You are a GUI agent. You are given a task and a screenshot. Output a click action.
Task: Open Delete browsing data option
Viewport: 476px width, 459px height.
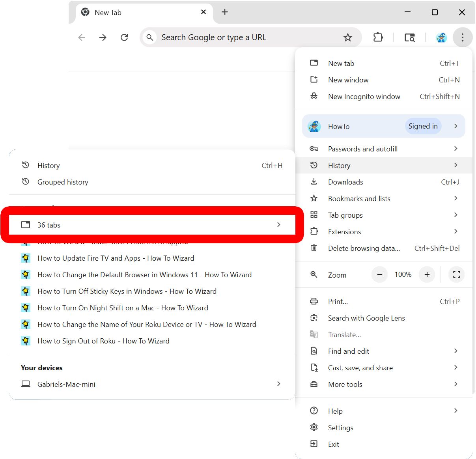[364, 248]
